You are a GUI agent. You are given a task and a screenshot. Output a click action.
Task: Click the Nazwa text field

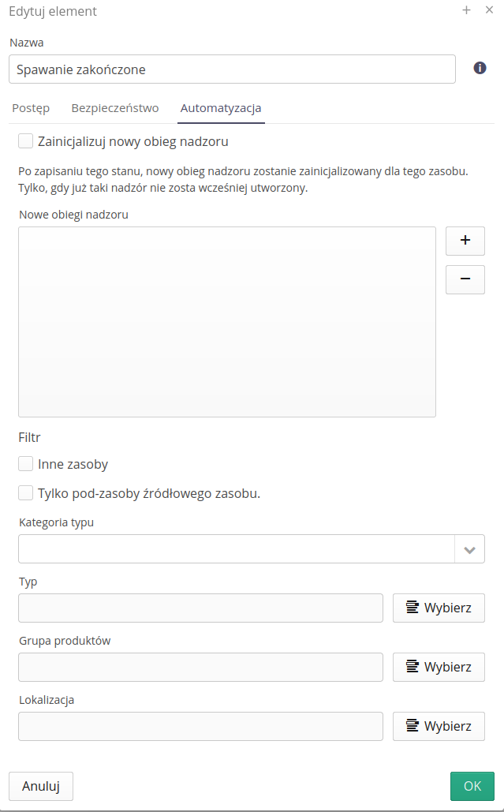pos(232,69)
